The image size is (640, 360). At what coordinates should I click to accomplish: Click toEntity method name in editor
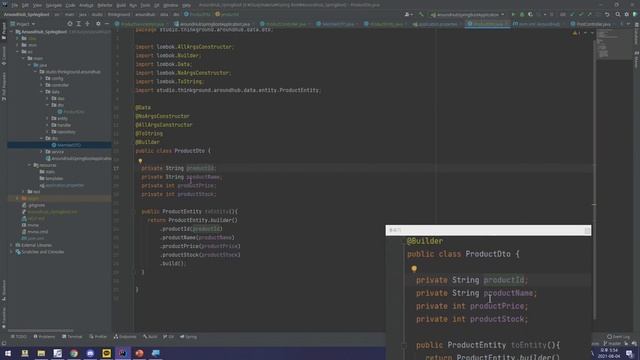click(217, 211)
